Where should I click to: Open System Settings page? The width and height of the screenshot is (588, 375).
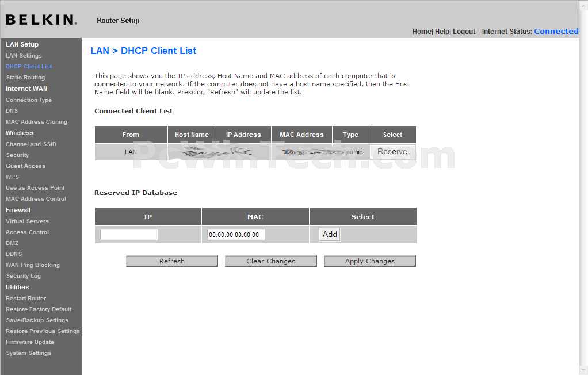click(29, 353)
